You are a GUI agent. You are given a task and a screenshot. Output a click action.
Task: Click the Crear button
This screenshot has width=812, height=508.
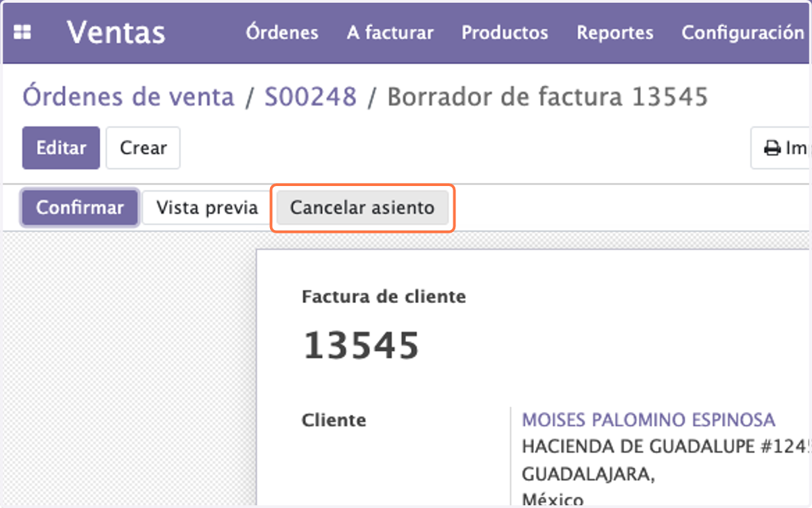pyautogui.click(x=143, y=147)
